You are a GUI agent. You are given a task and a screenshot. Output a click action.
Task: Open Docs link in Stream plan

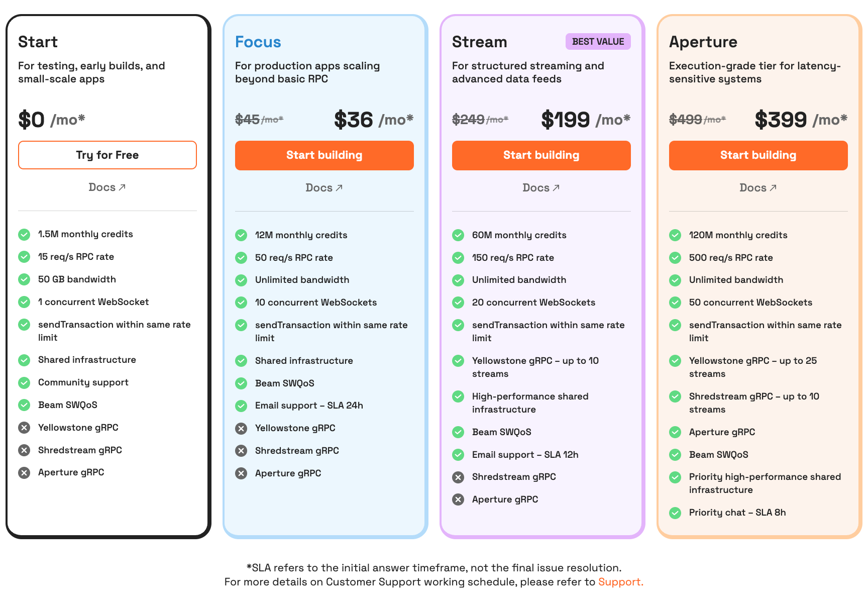[541, 188]
